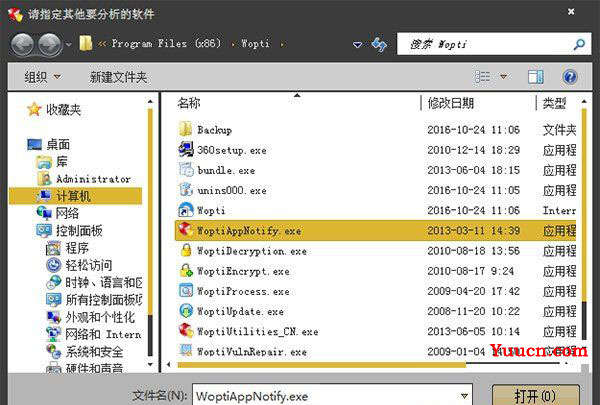This screenshot has width=600, height=405.
Task: Select WoptiAppNotify.exe in the list
Action: point(375,230)
